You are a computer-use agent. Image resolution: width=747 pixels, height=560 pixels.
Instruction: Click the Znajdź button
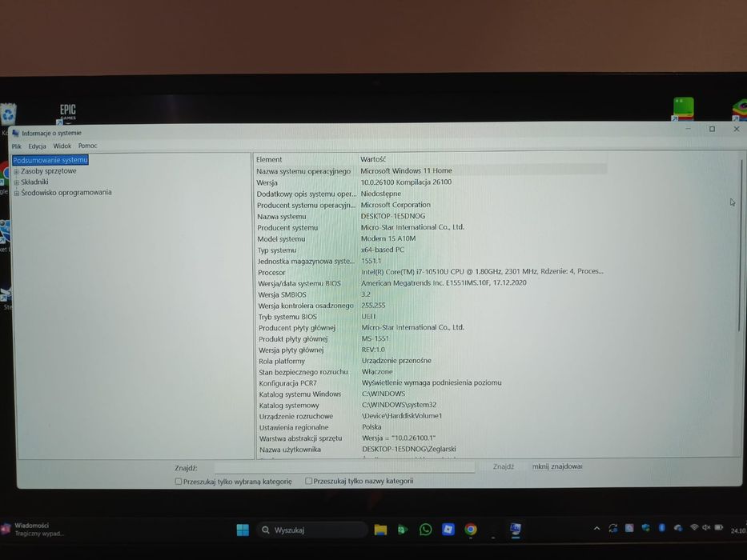click(504, 466)
